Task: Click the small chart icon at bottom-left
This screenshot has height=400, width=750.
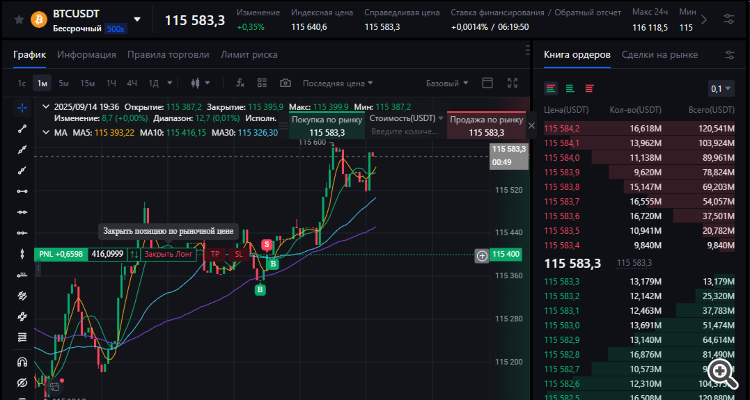Action: (55, 387)
